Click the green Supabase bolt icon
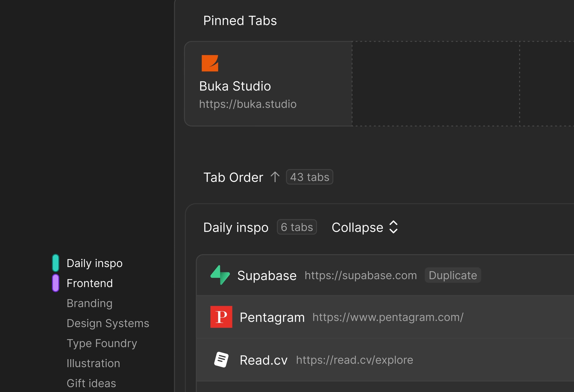 point(220,275)
